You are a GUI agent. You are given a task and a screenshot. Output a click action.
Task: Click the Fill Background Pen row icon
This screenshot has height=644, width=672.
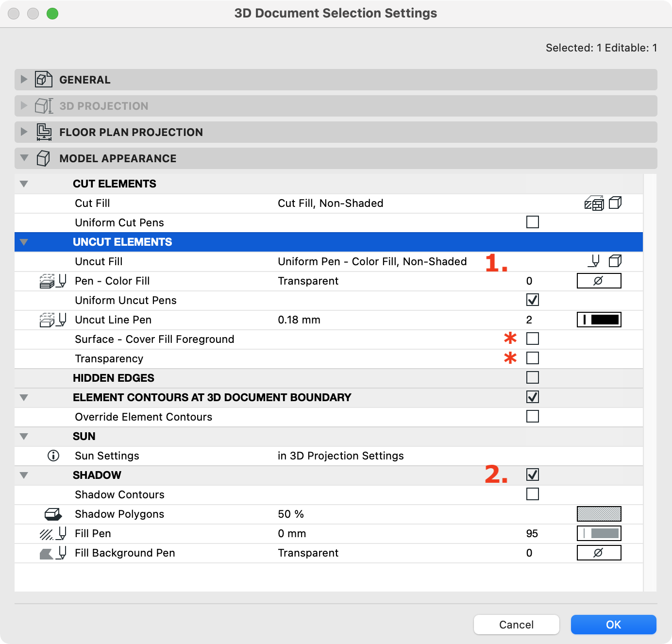point(53,553)
